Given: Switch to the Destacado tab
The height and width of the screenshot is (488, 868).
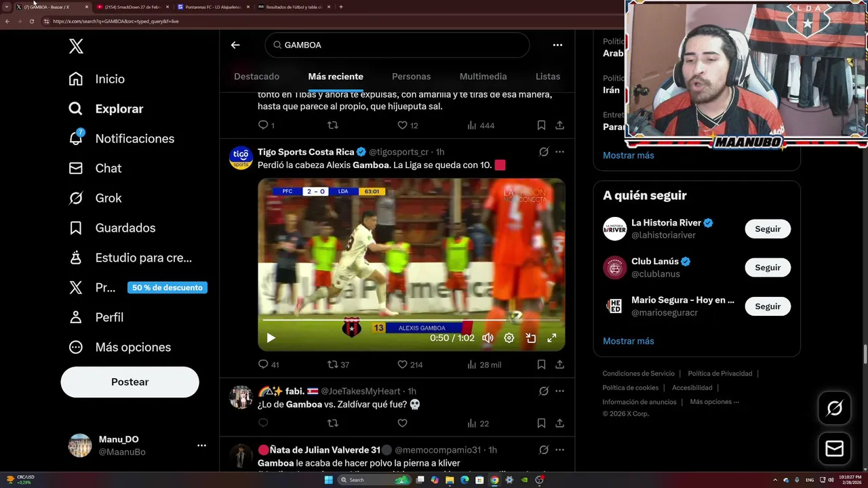Looking at the screenshot, I should (x=256, y=77).
